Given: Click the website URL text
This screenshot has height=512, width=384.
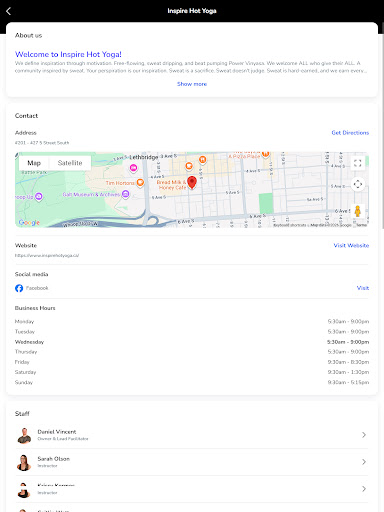Looking at the screenshot, I should click(47, 256).
